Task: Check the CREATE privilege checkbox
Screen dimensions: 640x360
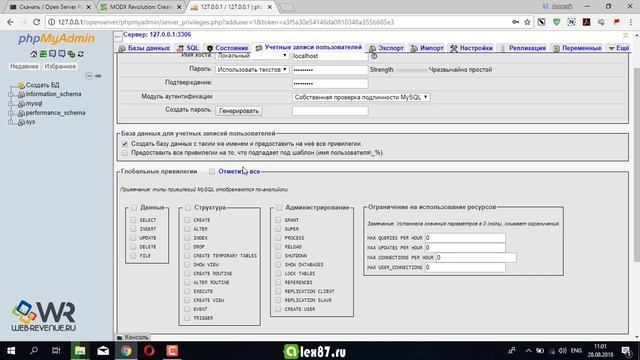Action: (x=187, y=220)
